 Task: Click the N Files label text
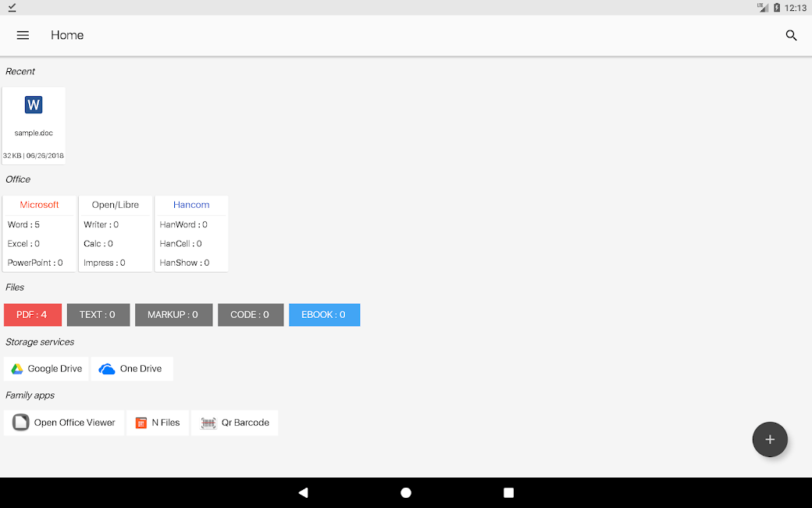click(x=166, y=423)
